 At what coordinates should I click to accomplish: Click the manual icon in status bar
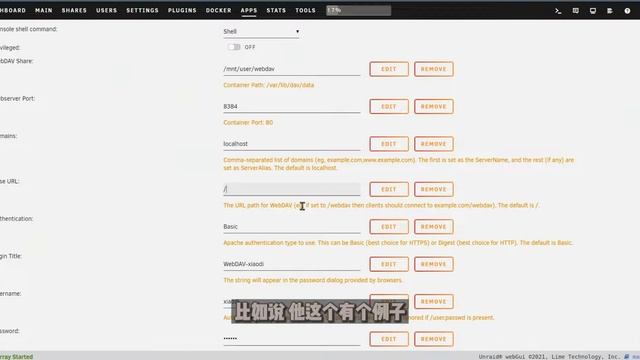627,357
